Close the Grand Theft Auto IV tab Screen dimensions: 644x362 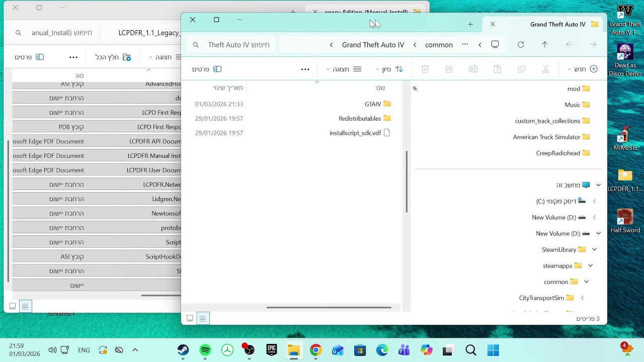(493, 24)
